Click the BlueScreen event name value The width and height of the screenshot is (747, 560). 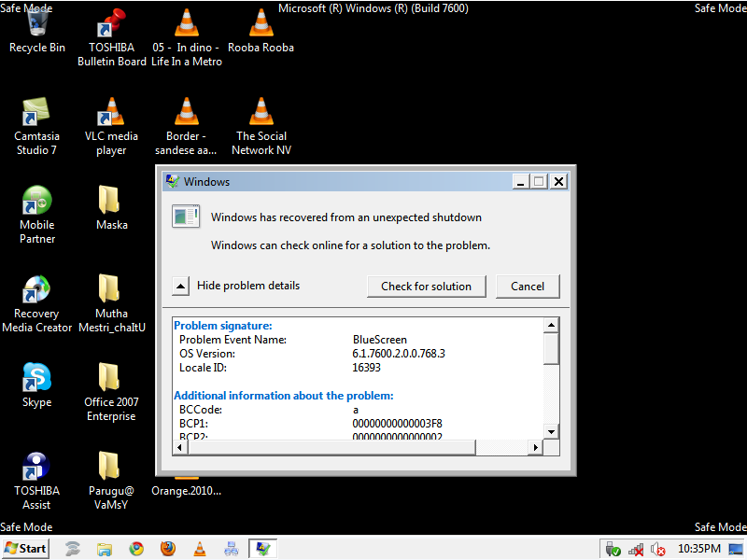click(x=380, y=340)
